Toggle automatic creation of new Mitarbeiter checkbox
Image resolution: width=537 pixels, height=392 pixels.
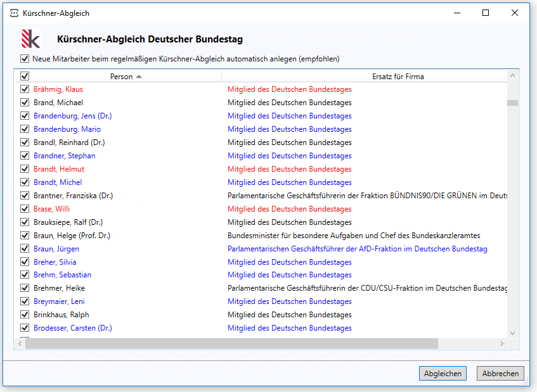point(25,58)
